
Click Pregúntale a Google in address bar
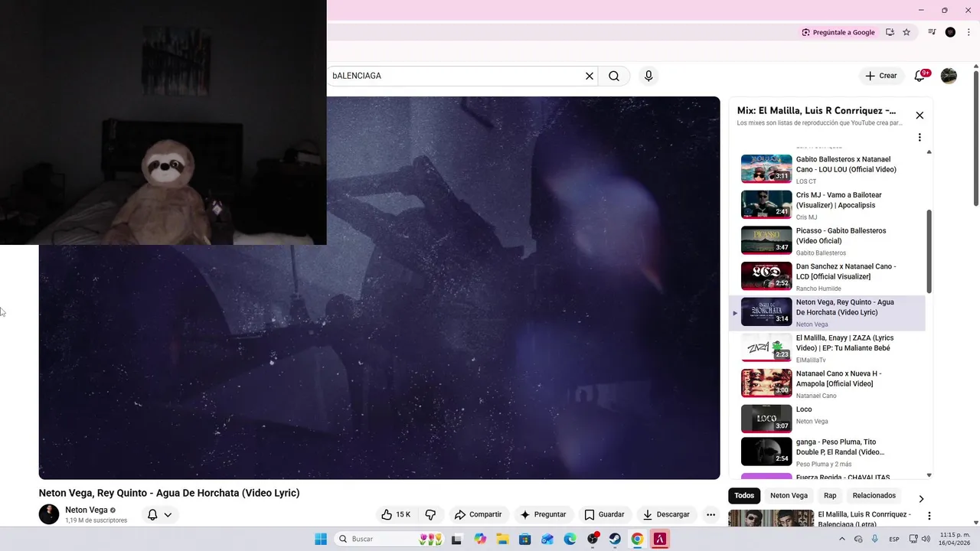click(x=838, y=32)
